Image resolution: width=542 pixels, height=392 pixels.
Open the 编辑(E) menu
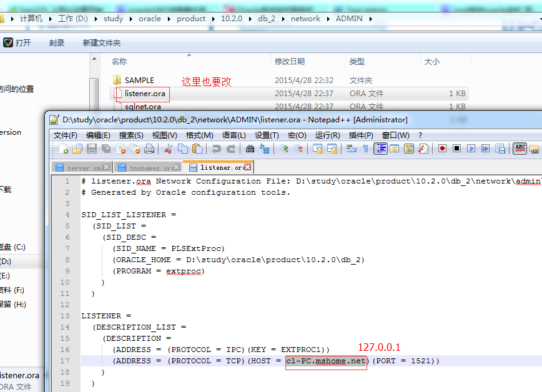98,135
